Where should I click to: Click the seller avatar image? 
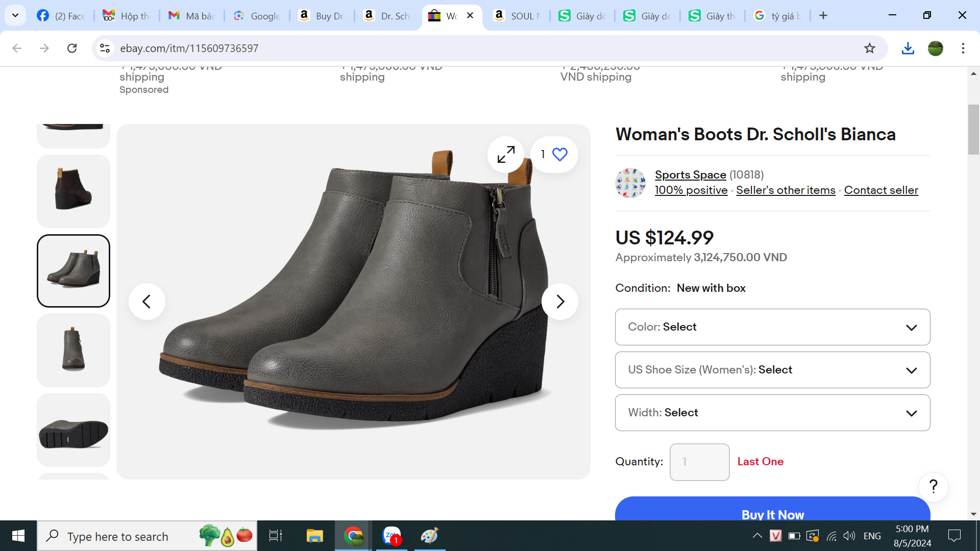[x=630, y=183]
